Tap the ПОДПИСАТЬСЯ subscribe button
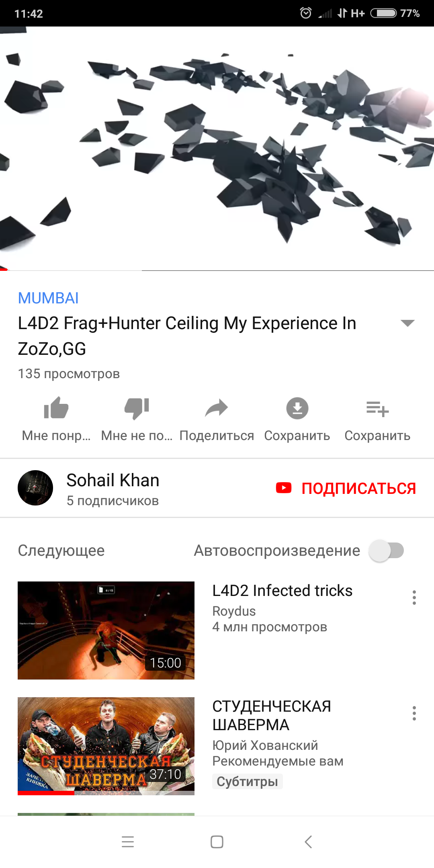The image size is (434, 868). coord(346,488)
